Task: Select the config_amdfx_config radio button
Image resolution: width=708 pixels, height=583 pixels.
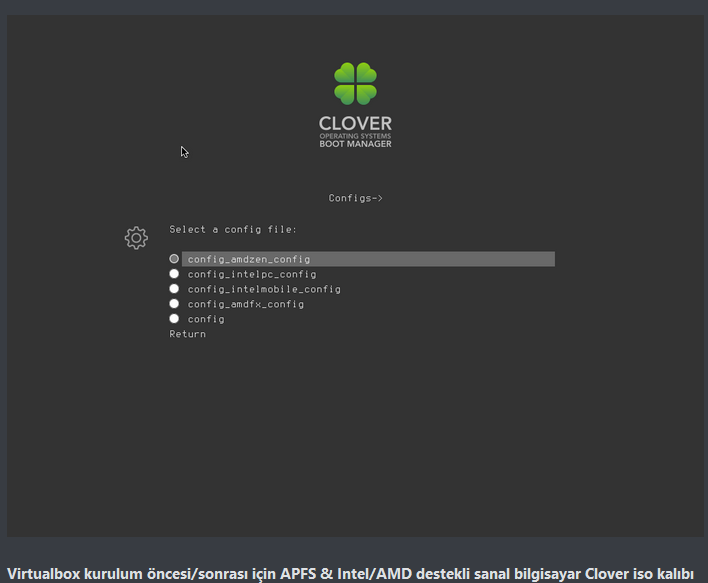Action: tap(174, 303)
